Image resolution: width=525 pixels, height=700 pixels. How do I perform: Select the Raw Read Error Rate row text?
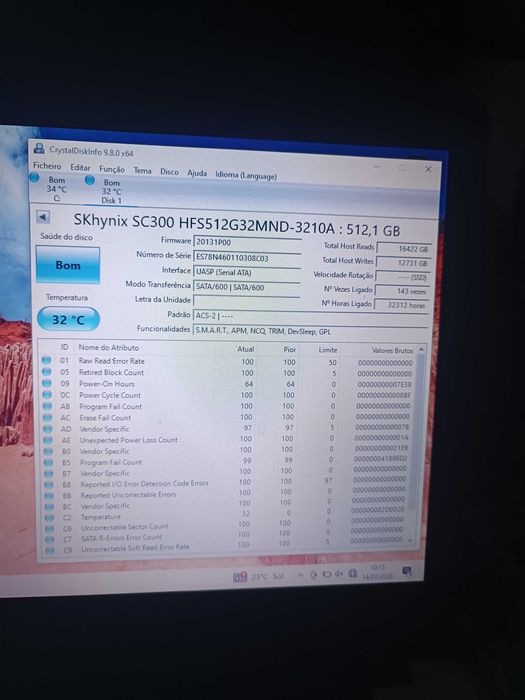112,361
